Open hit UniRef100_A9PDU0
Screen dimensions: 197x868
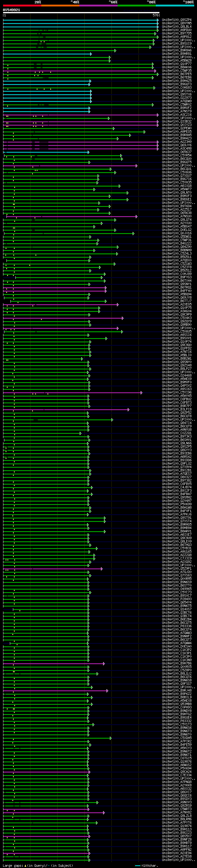177,30
